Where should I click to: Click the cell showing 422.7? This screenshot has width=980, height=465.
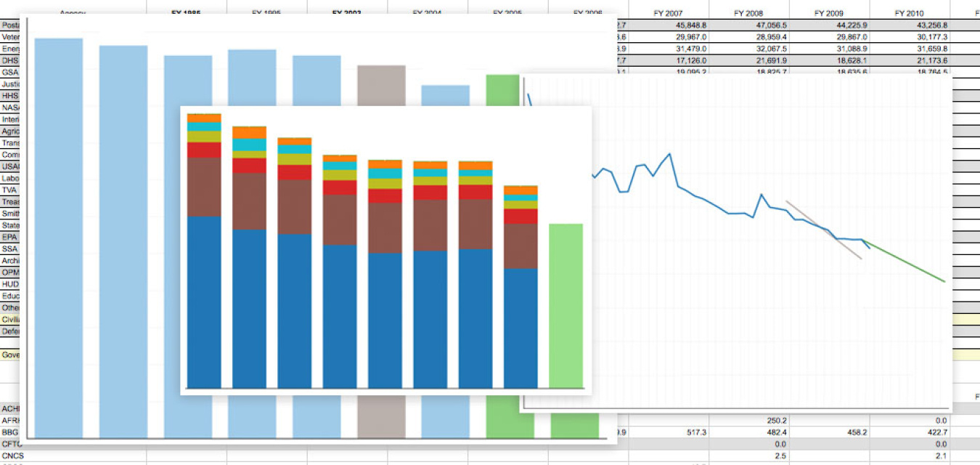point(910,432)
